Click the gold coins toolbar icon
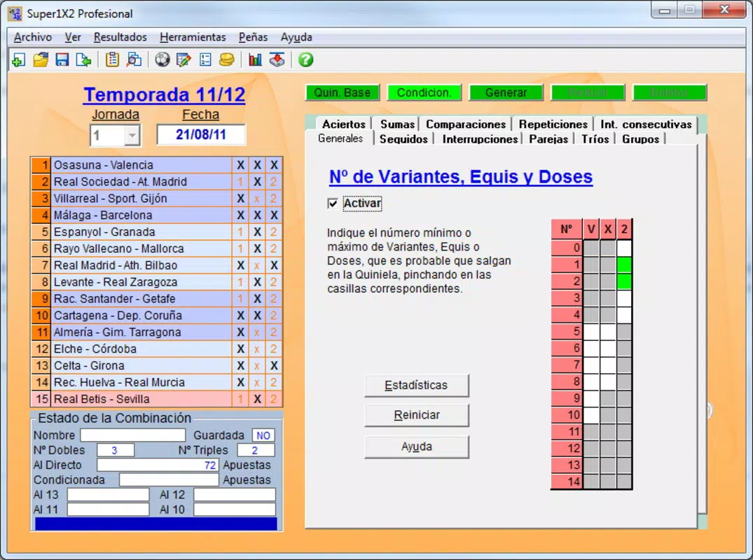 pyautogui.click(x=227, y=60)
